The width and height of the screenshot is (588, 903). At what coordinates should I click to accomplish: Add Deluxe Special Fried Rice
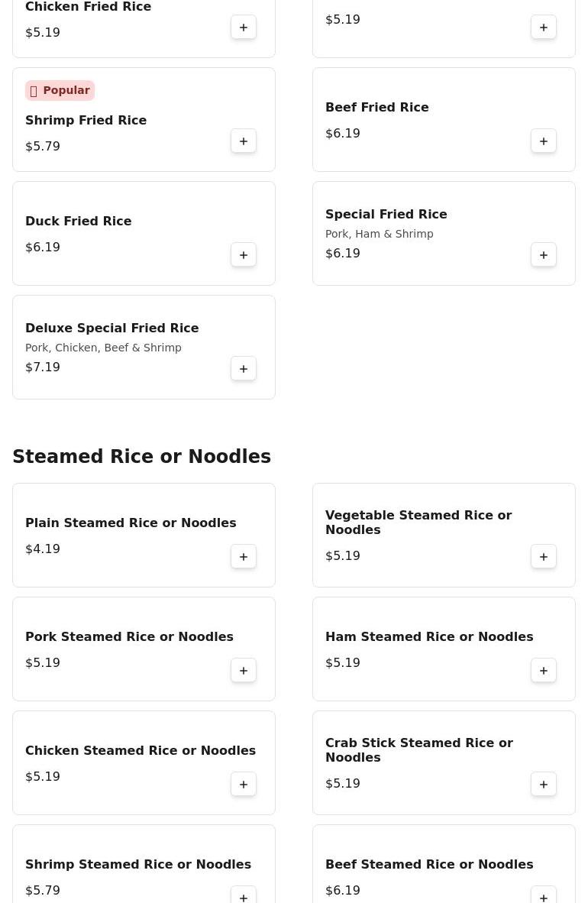pyautogui.click(x=244, y=369)
